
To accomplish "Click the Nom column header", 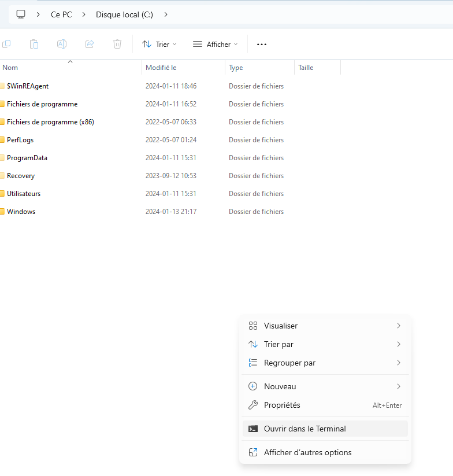I will [x=10, y=68].
